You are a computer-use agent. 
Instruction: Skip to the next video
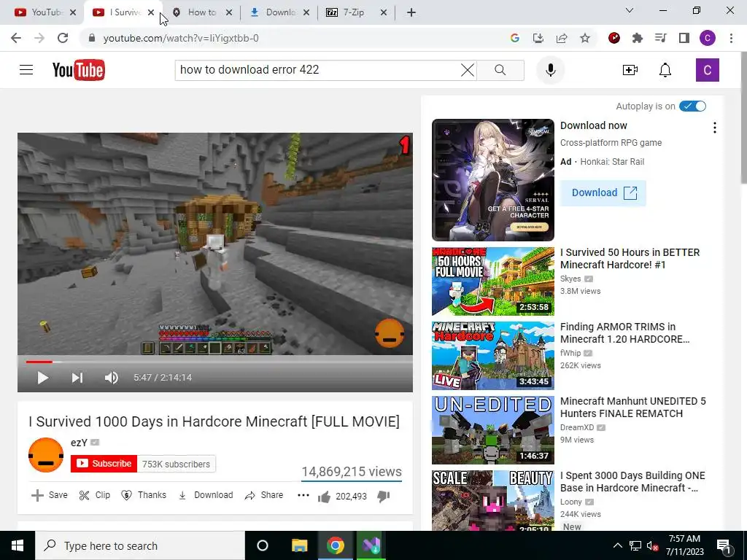coord(77,378)
